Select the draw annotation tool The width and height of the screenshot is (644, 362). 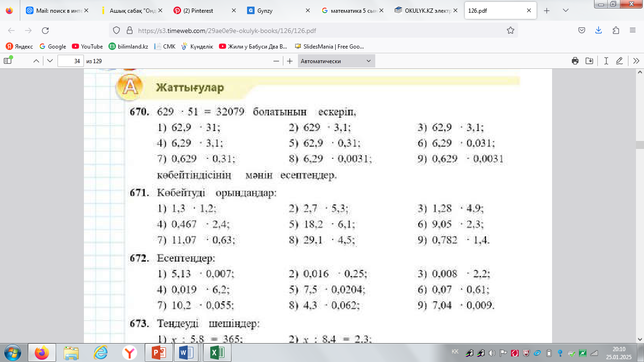click(619, 61)
